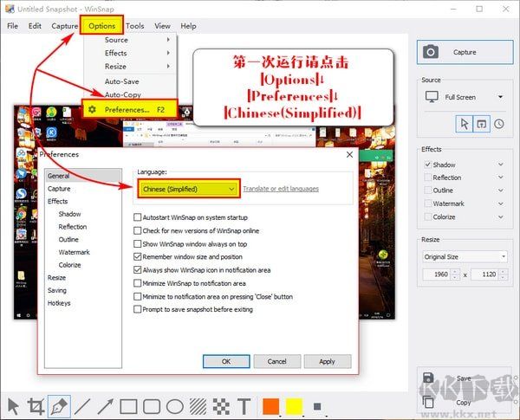Open the Full Screen source dropdown

(465, 98)
